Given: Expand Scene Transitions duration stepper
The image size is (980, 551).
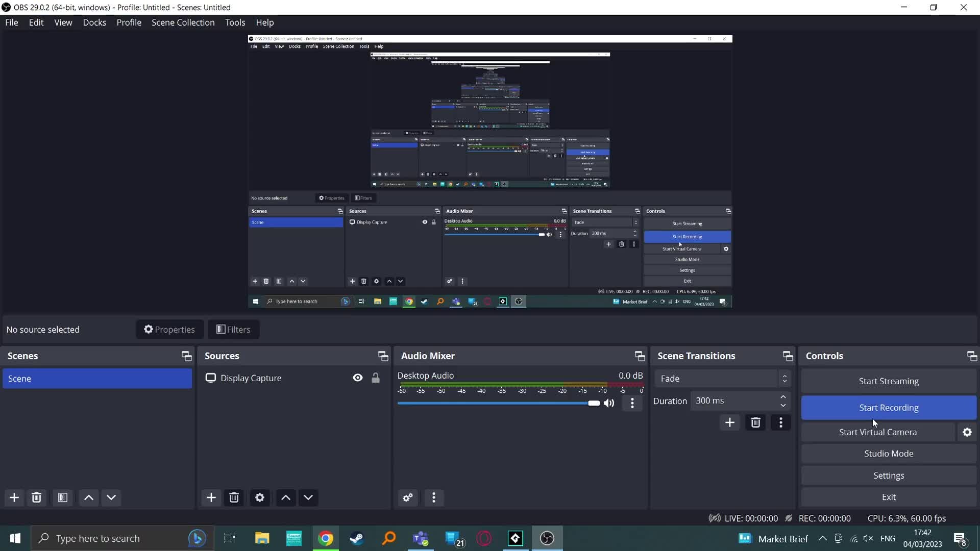Looking at the screenshot, I should click(x=783, y=396).
